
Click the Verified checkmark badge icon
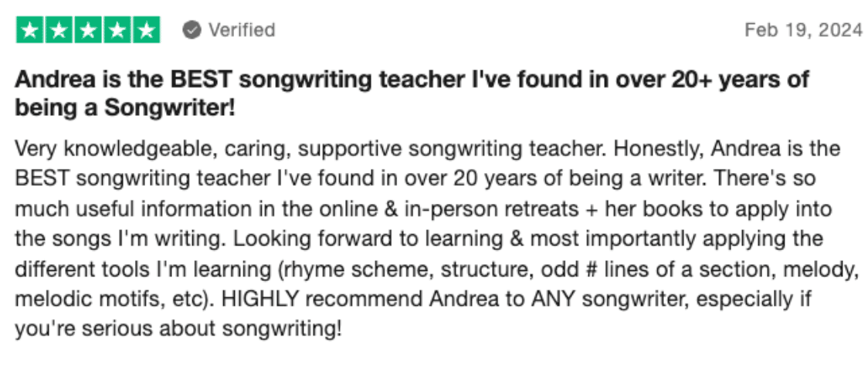[192, 30]
